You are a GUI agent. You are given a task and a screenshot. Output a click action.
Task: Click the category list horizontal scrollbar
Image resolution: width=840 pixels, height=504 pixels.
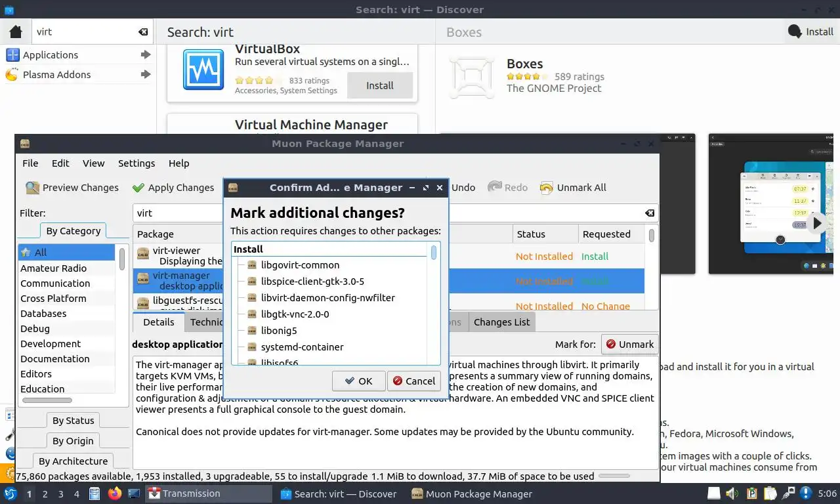click(x=47, y=400)
